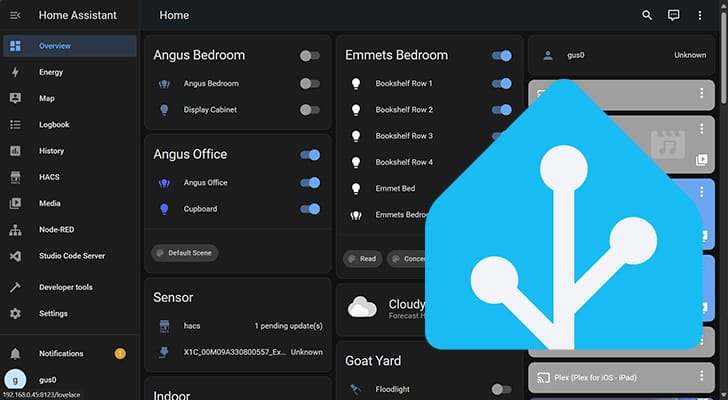Click the Media sidebar icon
This screenshot has width=728, height=400.
(15, 203)
